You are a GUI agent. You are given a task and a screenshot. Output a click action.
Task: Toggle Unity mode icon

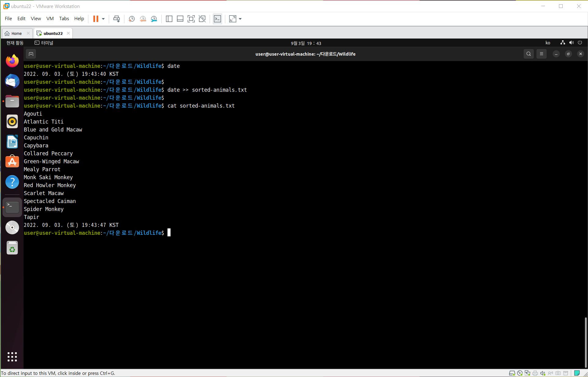(202, 19)
